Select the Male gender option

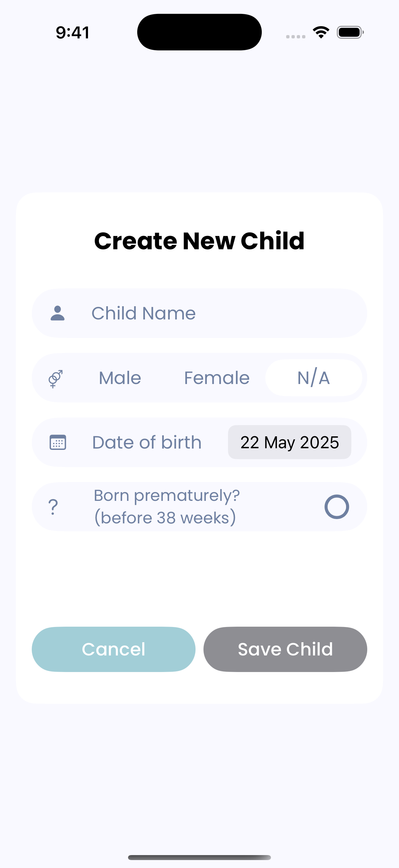pos(120,378)
